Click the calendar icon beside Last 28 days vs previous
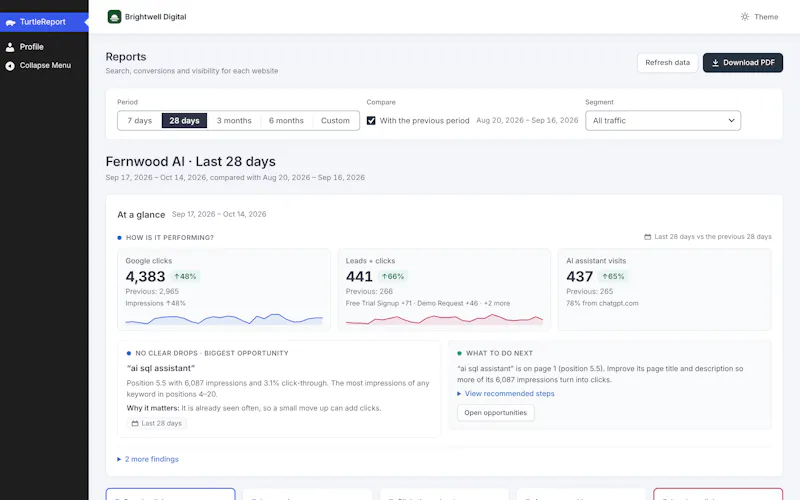 [647, 237]
